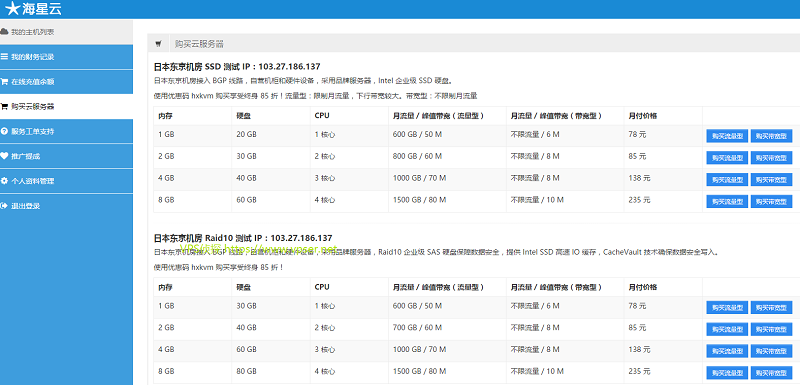Screen dimensions: 800x385
Task: Click the 日本东京机房 Raid10 section heading
Action: pyautogui.click(x=243, y=238)
